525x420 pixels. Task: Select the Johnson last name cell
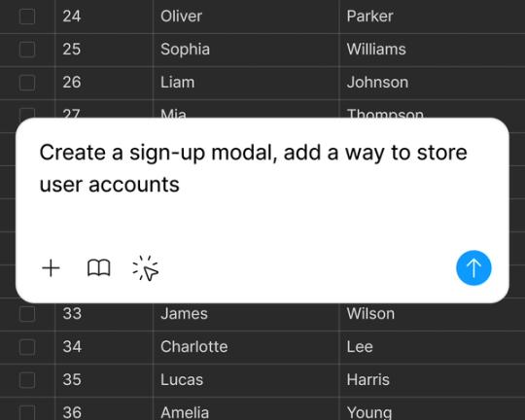tap(432, 83)
